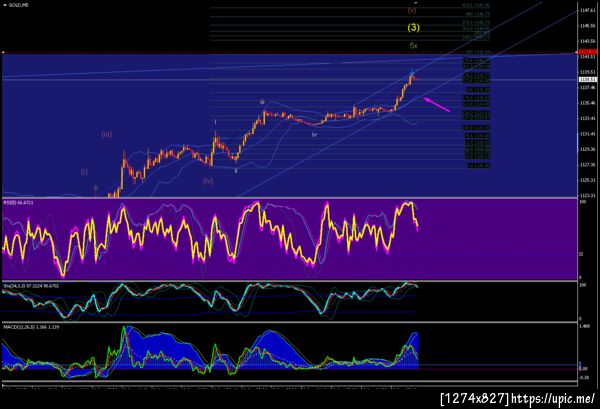This screenshot has width=600, height=409.
Task: Click the 1147.61 price axis label
Action: click(x=587, y=10)
